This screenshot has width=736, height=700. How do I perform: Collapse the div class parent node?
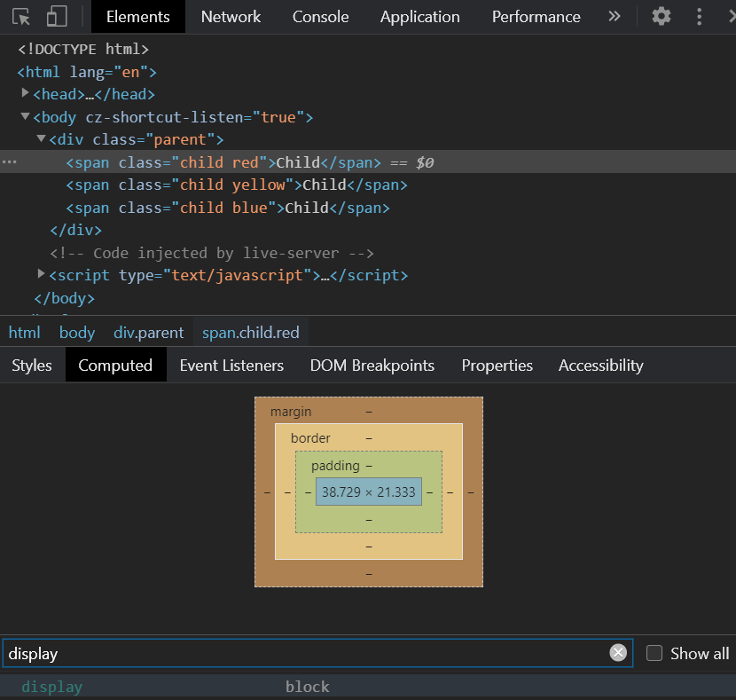coord(41,138)
